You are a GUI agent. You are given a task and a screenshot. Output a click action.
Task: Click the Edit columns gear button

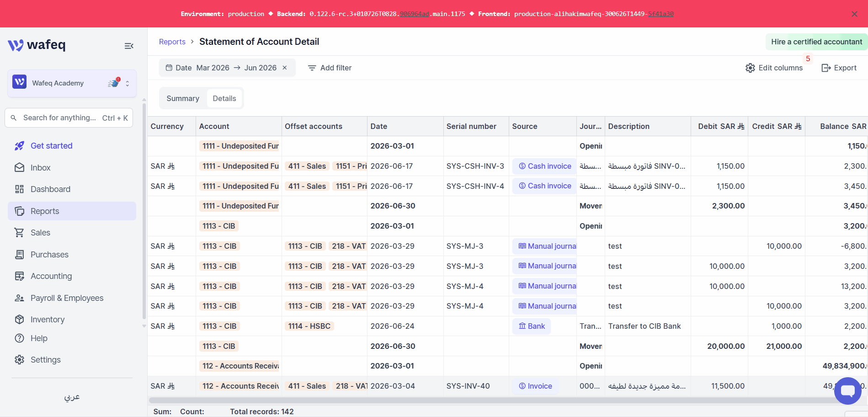tap(774, 68)
